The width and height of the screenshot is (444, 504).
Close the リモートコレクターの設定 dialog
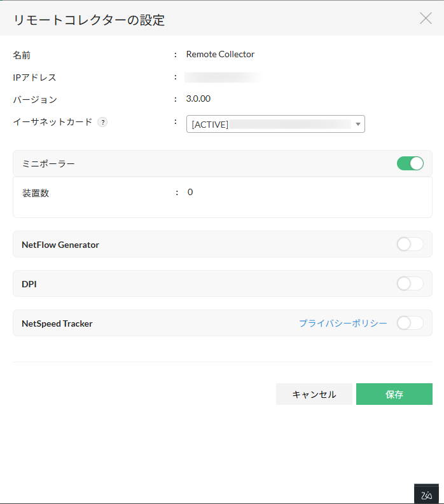pos(426,18)
